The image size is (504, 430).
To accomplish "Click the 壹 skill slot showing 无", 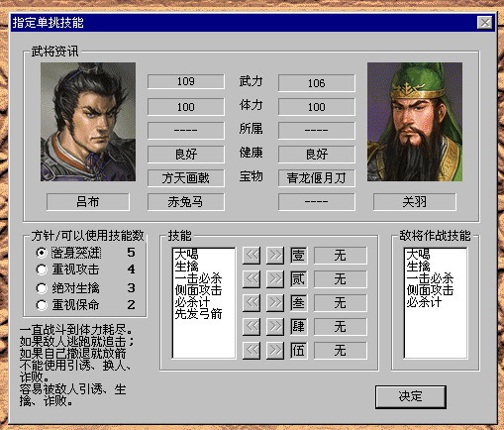I will 340,255.
